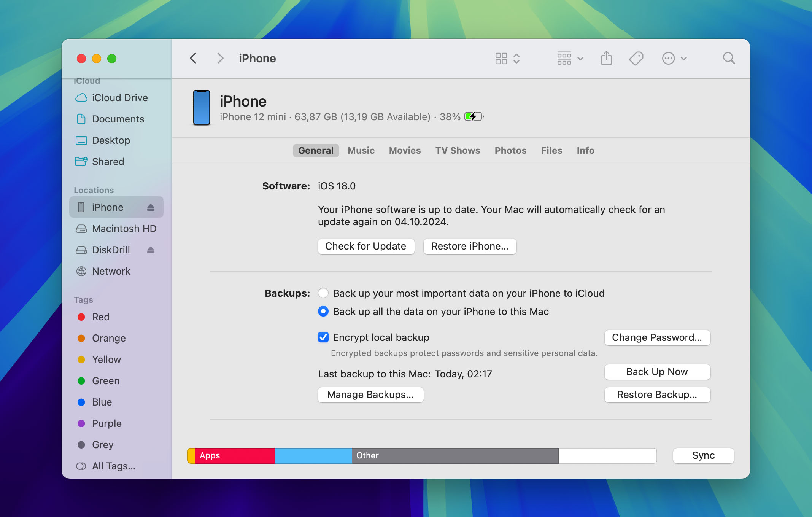Viewport: 812px width, 517px height.
Task: Eject the DiskDrill volume
Action: click(151, 250)
